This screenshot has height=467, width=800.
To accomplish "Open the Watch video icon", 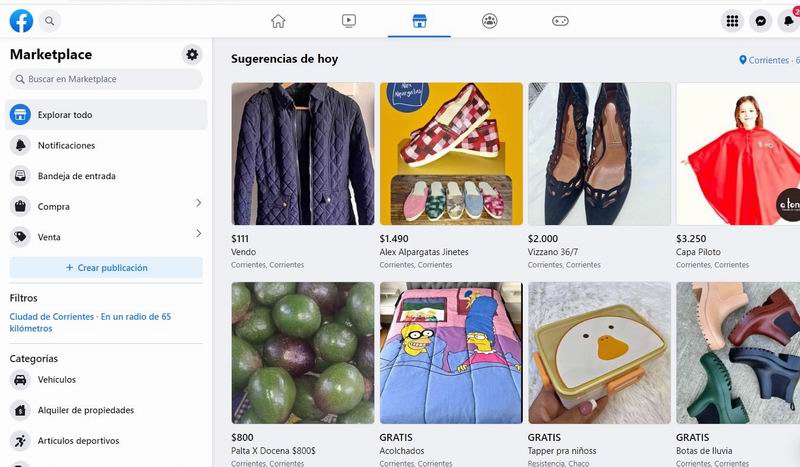I will [349, 21].
